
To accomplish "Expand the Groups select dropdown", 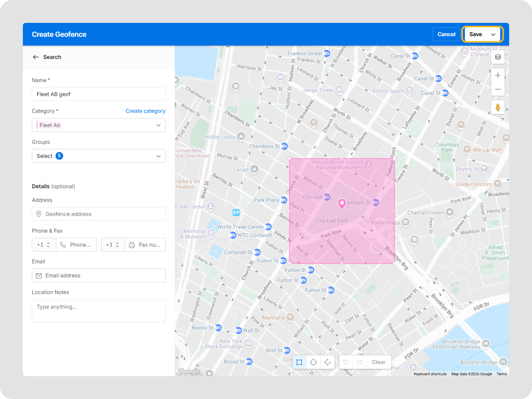I will coord(98,156).
